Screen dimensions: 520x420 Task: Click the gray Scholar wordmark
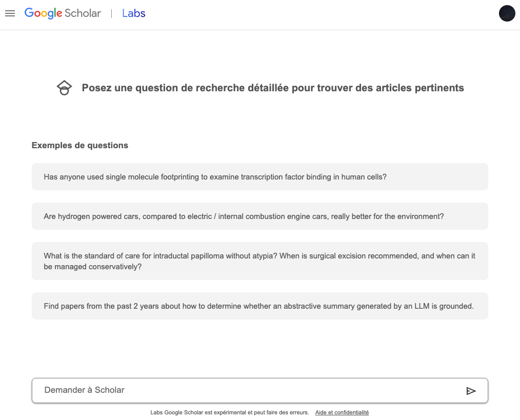(83, 13)
